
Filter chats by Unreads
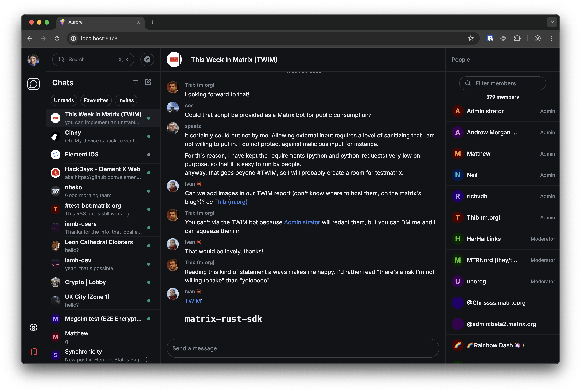coord(64,100)
